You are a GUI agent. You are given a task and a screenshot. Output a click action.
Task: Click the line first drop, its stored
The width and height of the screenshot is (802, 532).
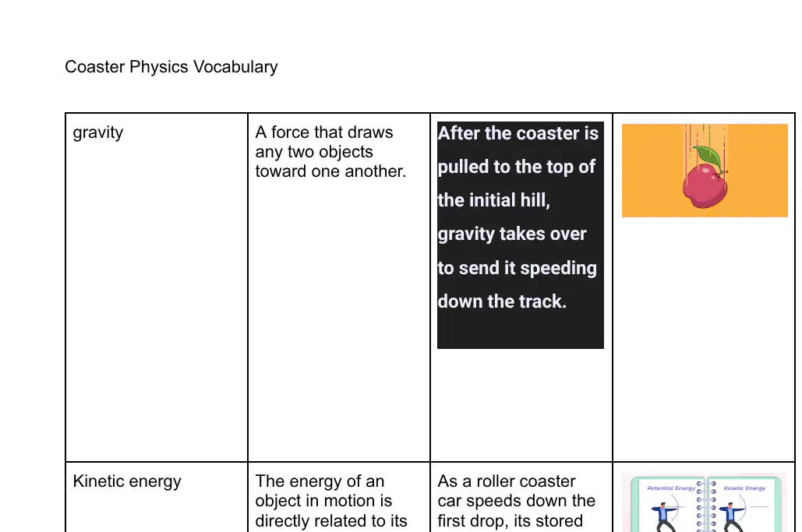coord(510,521)
